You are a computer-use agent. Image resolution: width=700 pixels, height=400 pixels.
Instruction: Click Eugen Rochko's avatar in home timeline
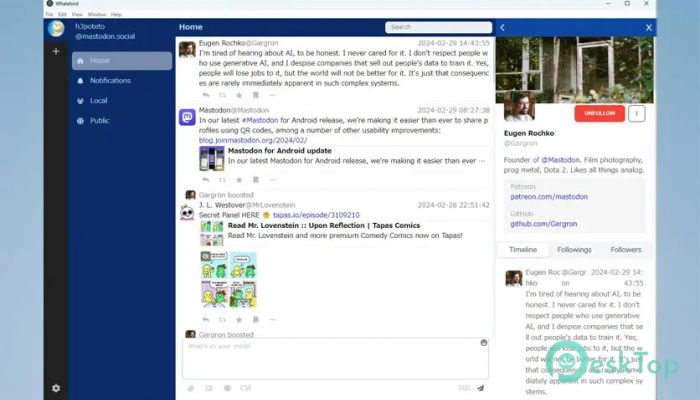[187, 49]
